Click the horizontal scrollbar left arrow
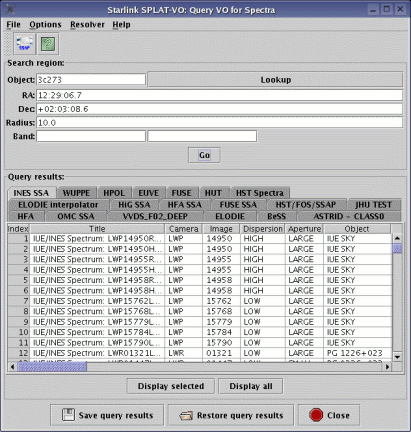 point(12,367)
